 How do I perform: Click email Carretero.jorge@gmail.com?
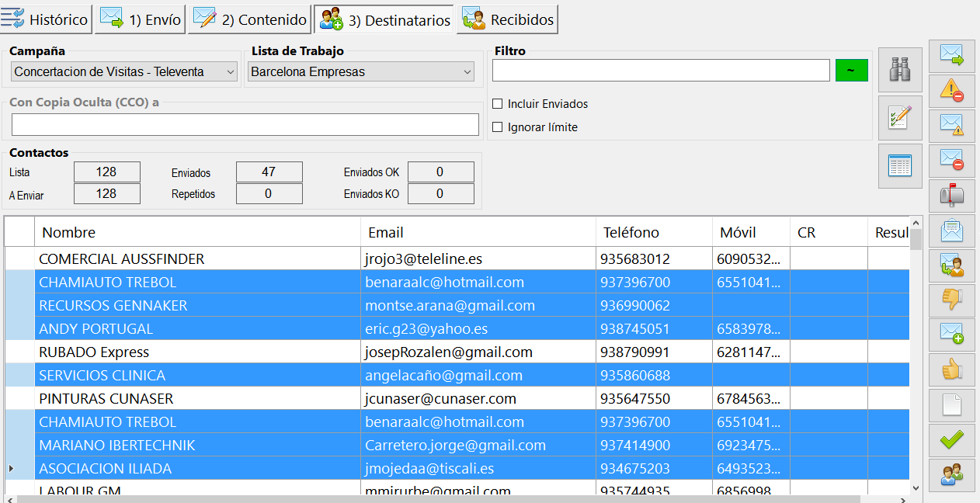pyautogui.click(x=456, y=445)
